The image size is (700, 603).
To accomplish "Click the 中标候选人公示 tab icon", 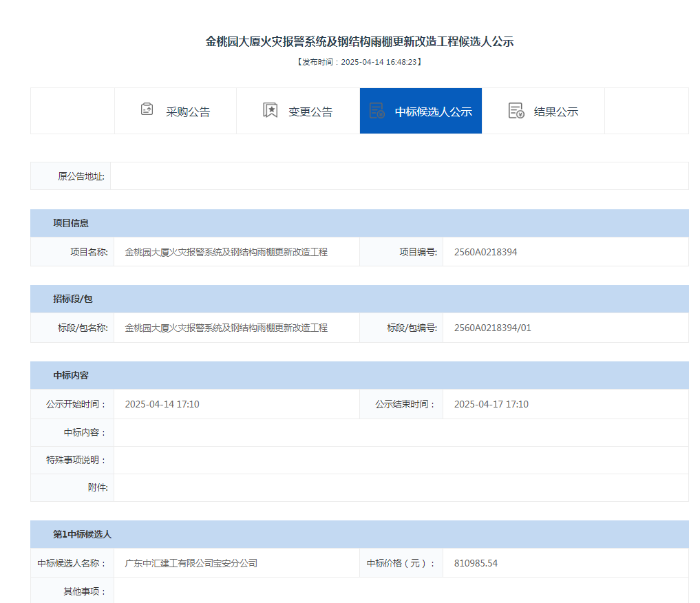I will [376, 110].
